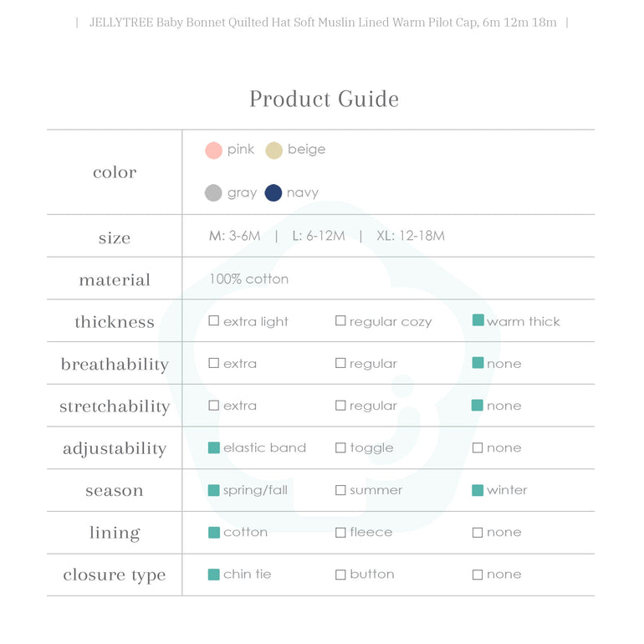
Task: Check extra breathability box
Action: pos(214,364)
